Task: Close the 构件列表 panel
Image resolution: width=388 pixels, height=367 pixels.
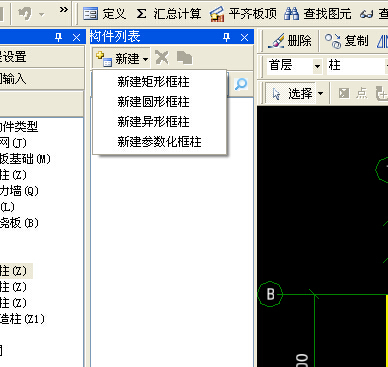Action: click(x=244, y=37)
